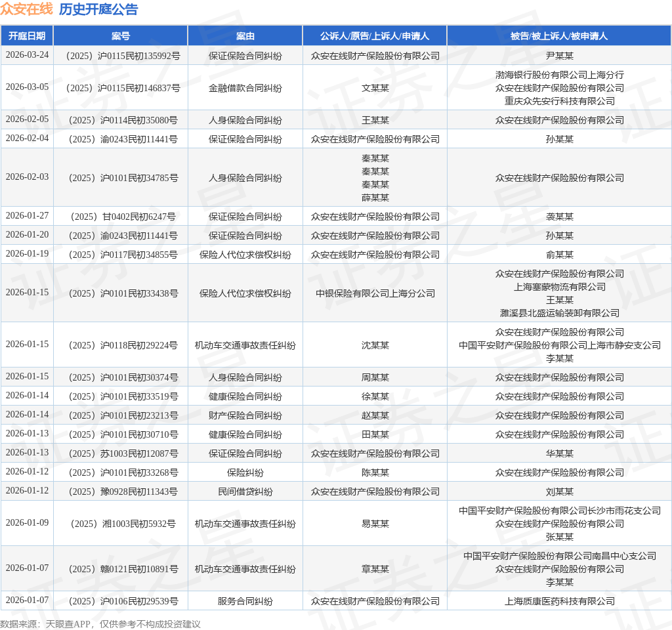Screen dimensions: 672x630
Task: Click case number 沪0118民初29224号
Action: pos(139,345)
